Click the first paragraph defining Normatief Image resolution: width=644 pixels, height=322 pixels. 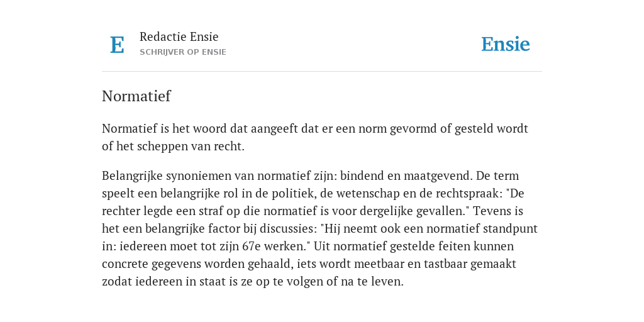point(315,137)
